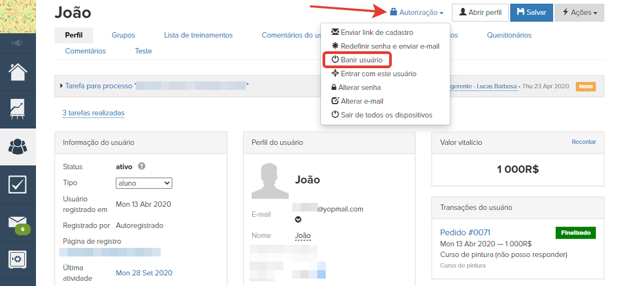The height and width of the screenshot is (286, 644).
Task: Select the users group sidebar icon
Action: (x=18, y=146)
